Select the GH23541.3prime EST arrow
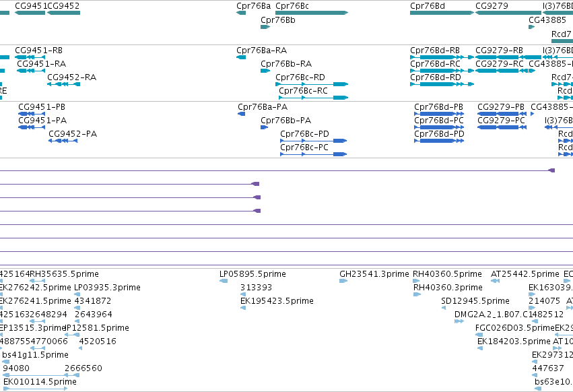Viewport: 573px width, 392px height. [343, 281]
